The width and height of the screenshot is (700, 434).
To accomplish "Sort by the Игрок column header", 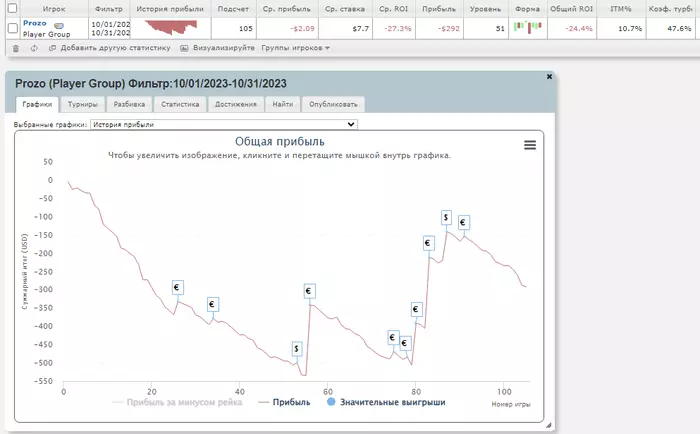I will pos(54,9).
